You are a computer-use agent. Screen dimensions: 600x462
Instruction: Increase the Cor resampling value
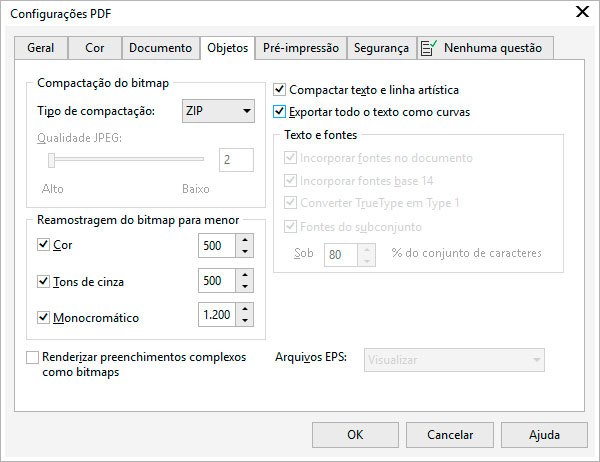(x=246, y=239)
